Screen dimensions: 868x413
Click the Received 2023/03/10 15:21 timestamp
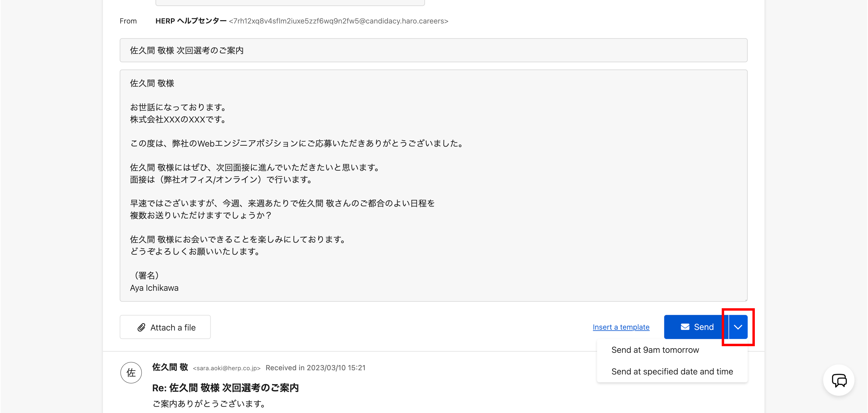(x=315, y=368)
